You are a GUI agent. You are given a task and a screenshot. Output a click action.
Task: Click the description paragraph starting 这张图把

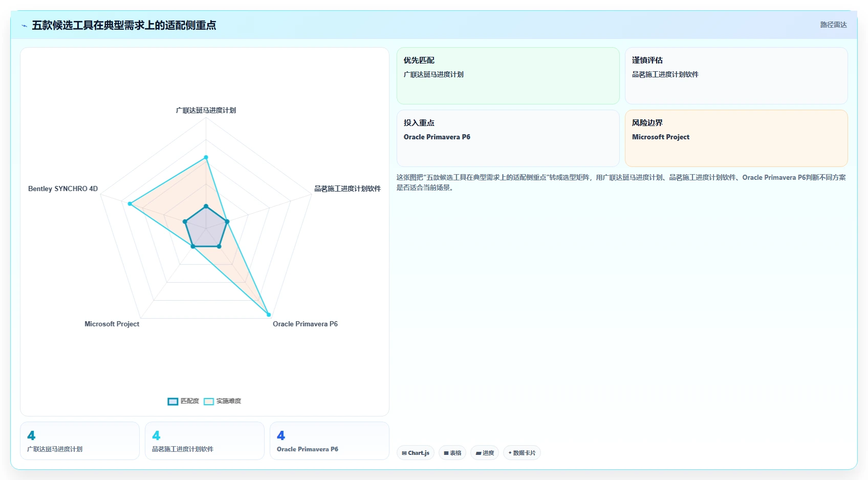[621, 182]
